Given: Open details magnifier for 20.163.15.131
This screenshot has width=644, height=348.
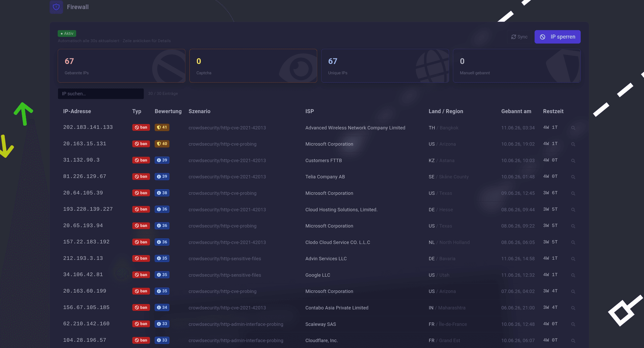Looking at the screenshot, I should tap(573, 144).
